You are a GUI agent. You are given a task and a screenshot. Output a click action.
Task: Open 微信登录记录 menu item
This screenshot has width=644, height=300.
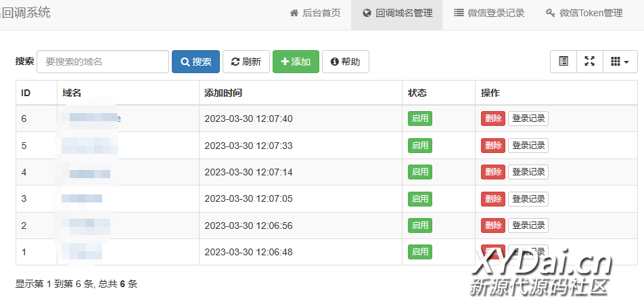click(x=489, y=13)
